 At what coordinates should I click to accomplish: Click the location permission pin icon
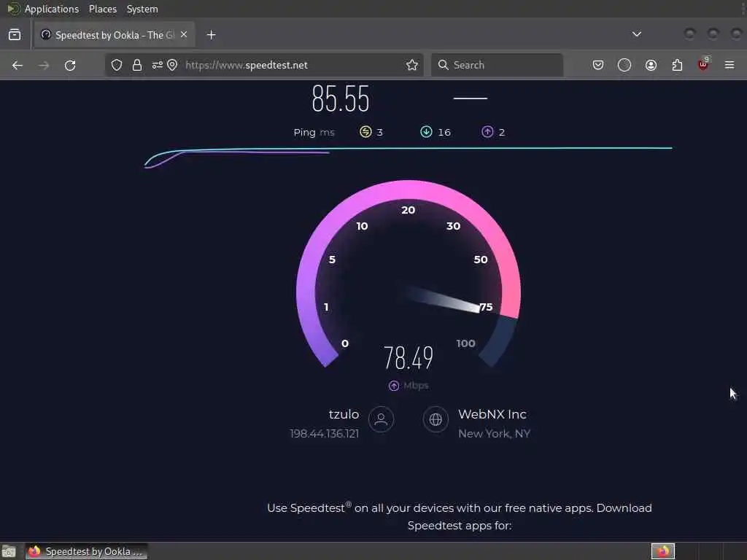pyautogui.click(x=172, y=65)
